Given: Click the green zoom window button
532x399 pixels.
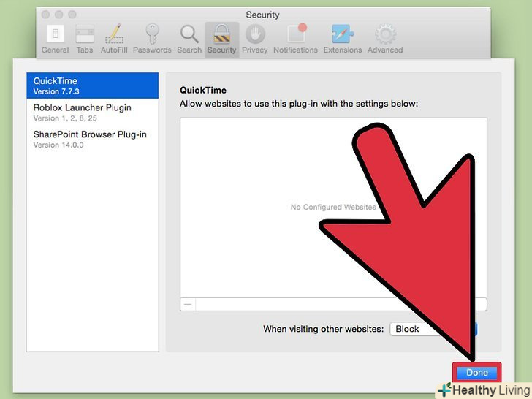Looking at the screenshot, I should click(72, 15).
